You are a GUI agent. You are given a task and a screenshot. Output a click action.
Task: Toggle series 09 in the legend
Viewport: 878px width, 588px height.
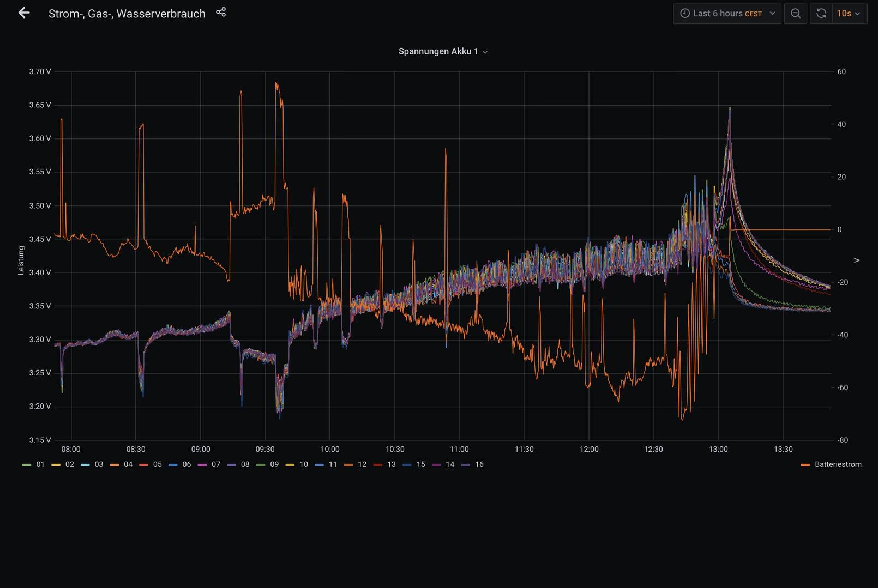click(x=268, y=464)
